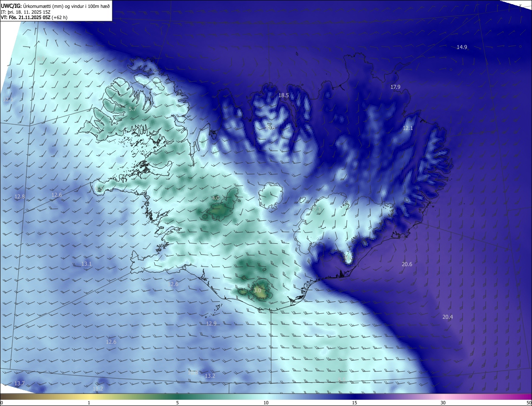This screenshot has height=406, width=532.
Task: Click the value 13.1 on the map
Action: (x=86, y=264)
